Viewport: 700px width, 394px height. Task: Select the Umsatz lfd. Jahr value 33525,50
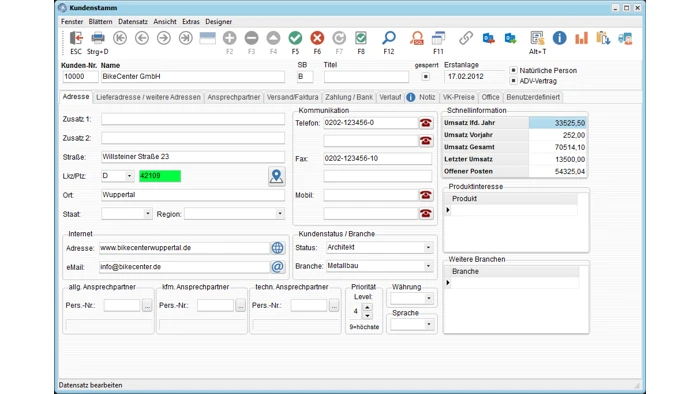coord(558,123)
